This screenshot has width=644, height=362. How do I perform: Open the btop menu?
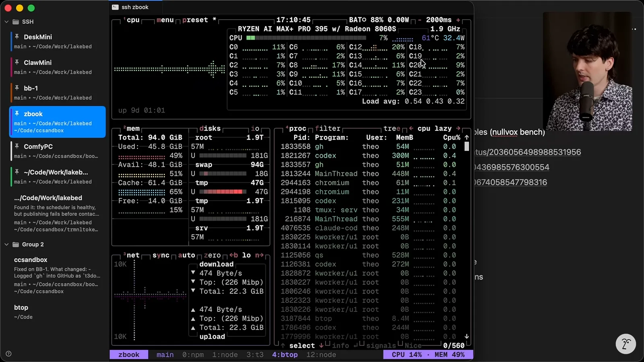(165, 20)
